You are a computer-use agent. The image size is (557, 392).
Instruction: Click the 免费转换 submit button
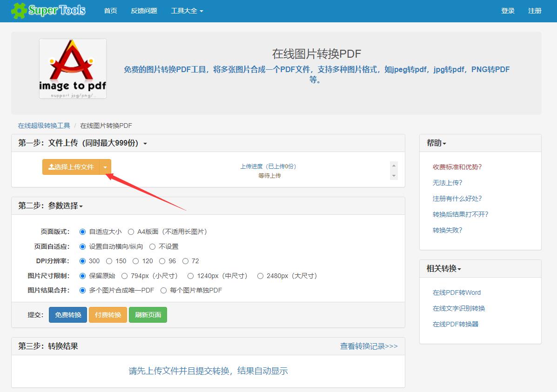point(67,314)
